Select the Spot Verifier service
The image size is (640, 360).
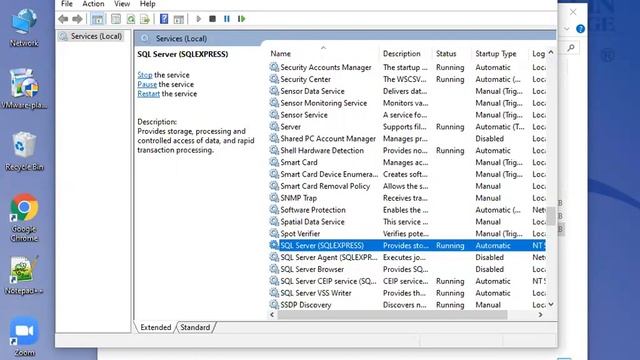tap(407, 233)
